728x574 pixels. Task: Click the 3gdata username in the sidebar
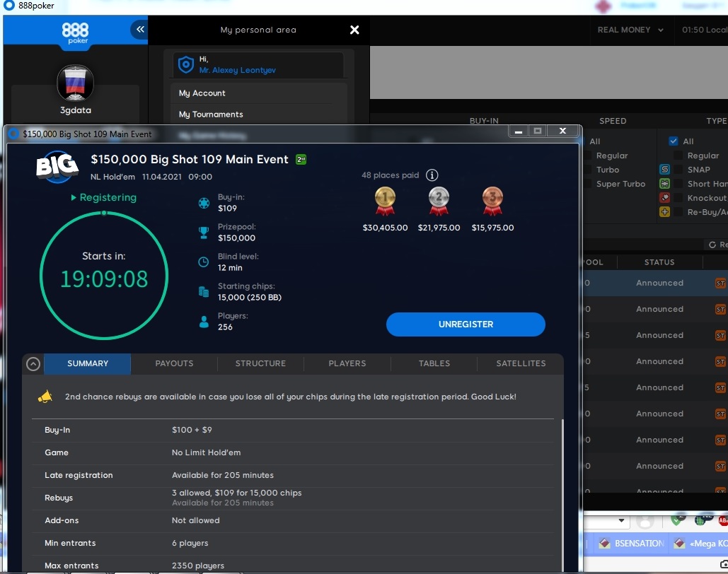click(75, 110)
